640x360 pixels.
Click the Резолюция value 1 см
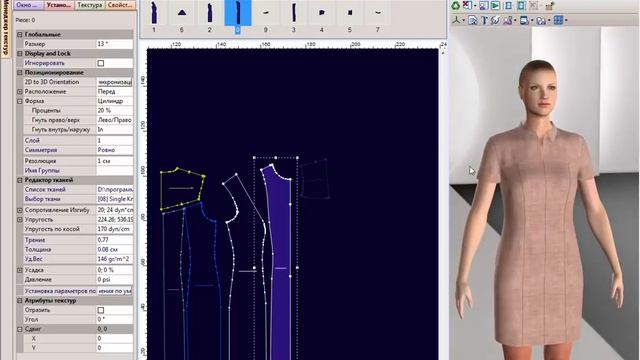[x=115, y=161]
